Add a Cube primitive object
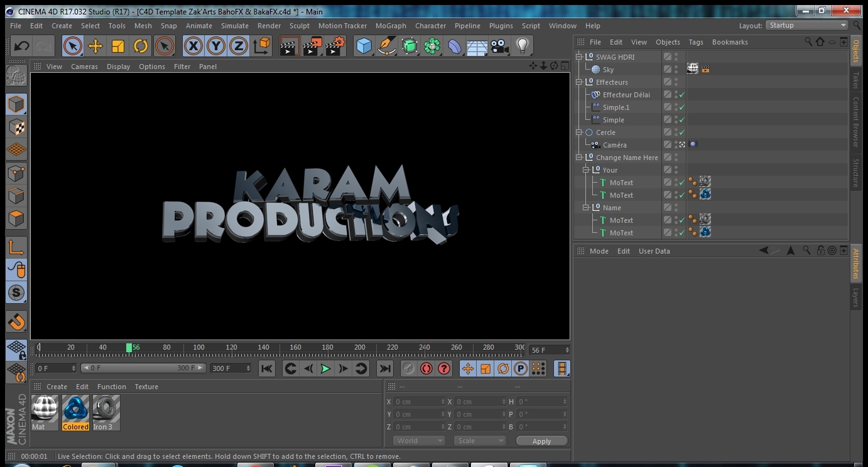This screenshot has height=467, width=868. pyautogui.click(x=364, y=46)
